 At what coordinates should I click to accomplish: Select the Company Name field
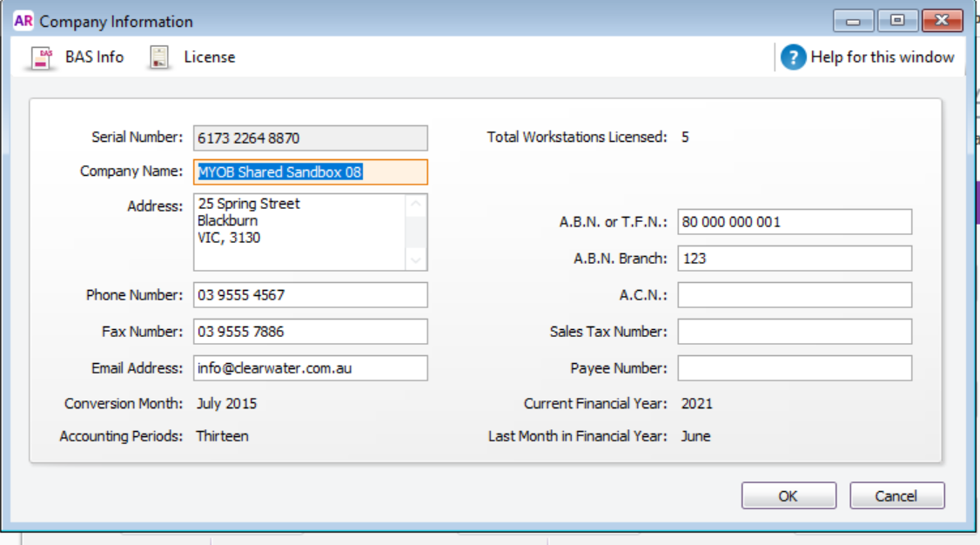(x=311, y=172)
